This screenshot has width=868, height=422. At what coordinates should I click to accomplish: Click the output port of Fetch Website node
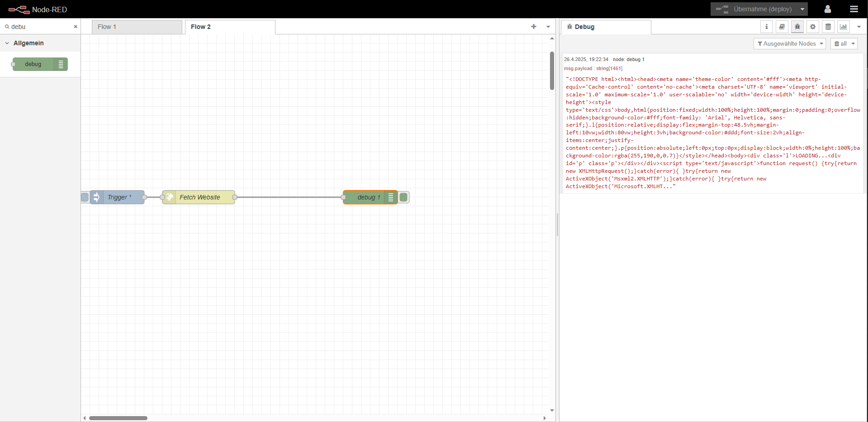click(235, 197)
